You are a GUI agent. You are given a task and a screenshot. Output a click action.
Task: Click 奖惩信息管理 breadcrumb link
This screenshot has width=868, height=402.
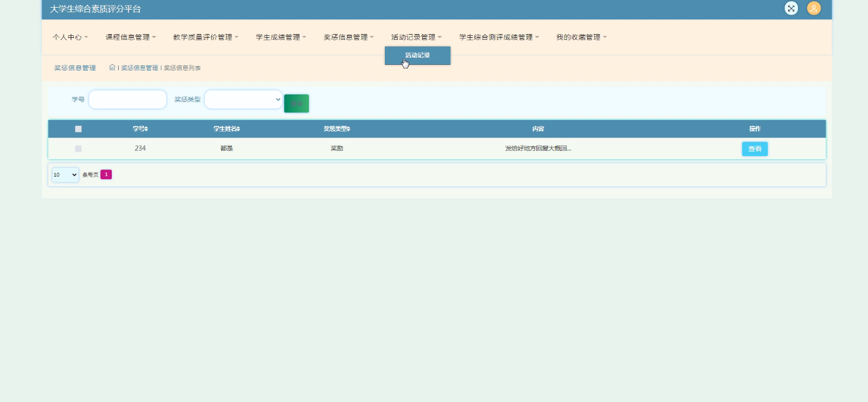pos(139,68)
